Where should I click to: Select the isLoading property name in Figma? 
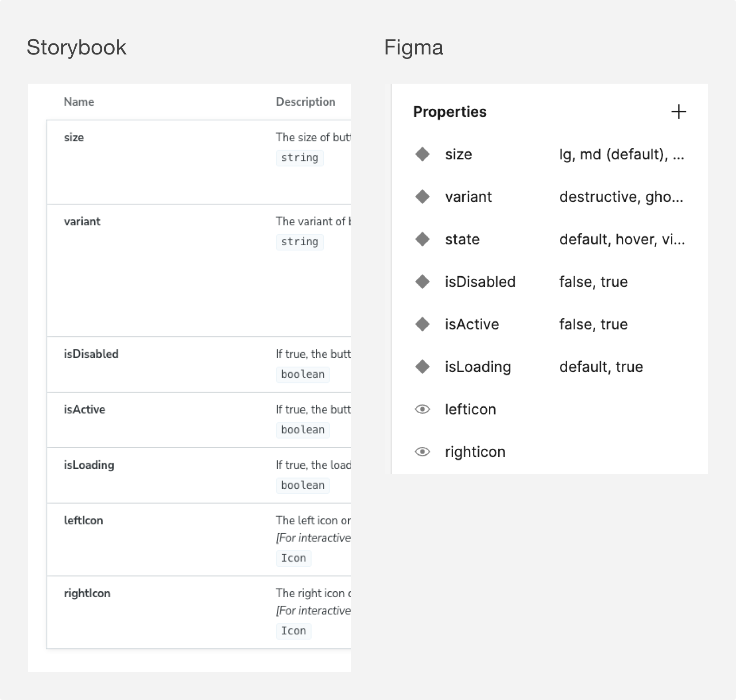click(478, 367)
